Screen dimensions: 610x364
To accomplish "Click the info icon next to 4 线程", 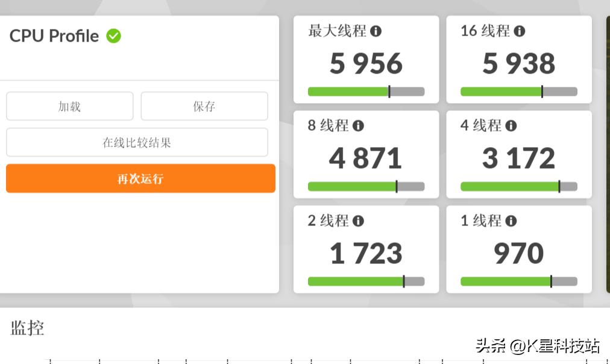I will (512, 126).
